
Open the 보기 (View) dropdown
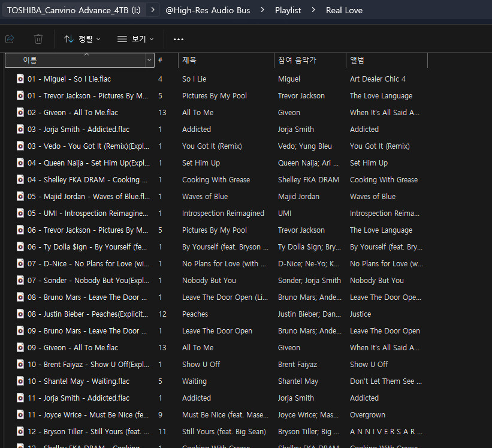click(x=135, y=39)
